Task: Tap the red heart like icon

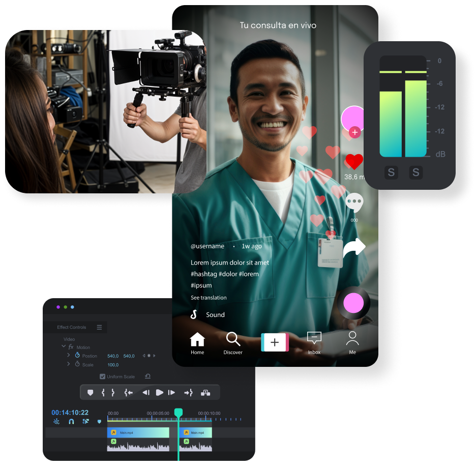Action: pyautogui.click(x=354, y=162)
